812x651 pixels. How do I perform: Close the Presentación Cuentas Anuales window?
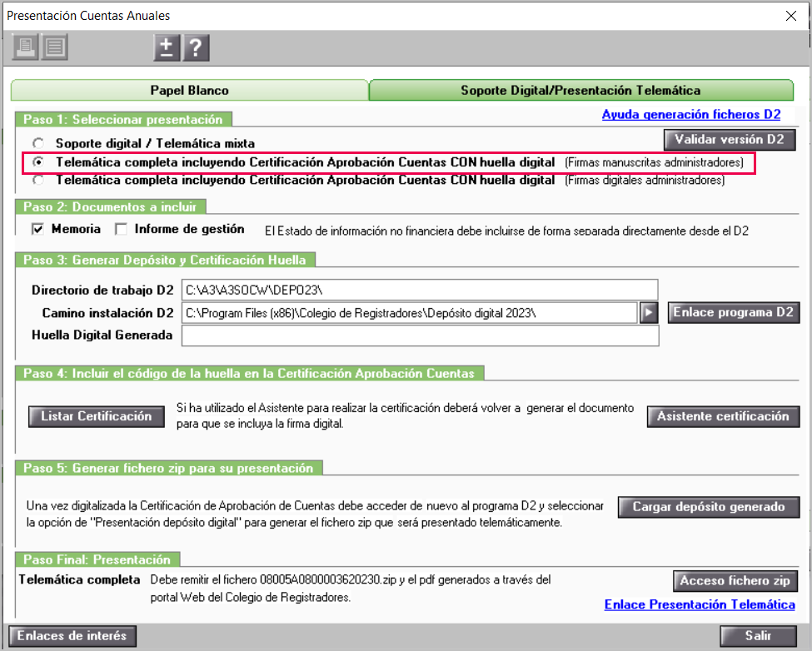point(791,16)
